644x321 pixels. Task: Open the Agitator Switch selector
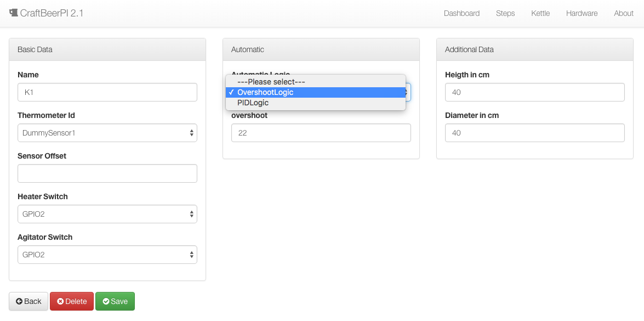pyautogui.click(x=107, y=255)
